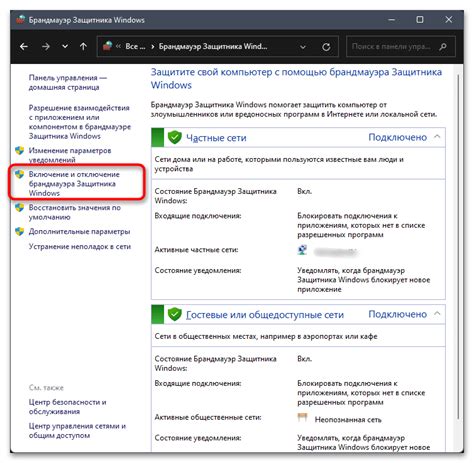Open 'Центр безопасности и обслуживания' link
This screenshot has height=463, width=474.
point(67,407)
